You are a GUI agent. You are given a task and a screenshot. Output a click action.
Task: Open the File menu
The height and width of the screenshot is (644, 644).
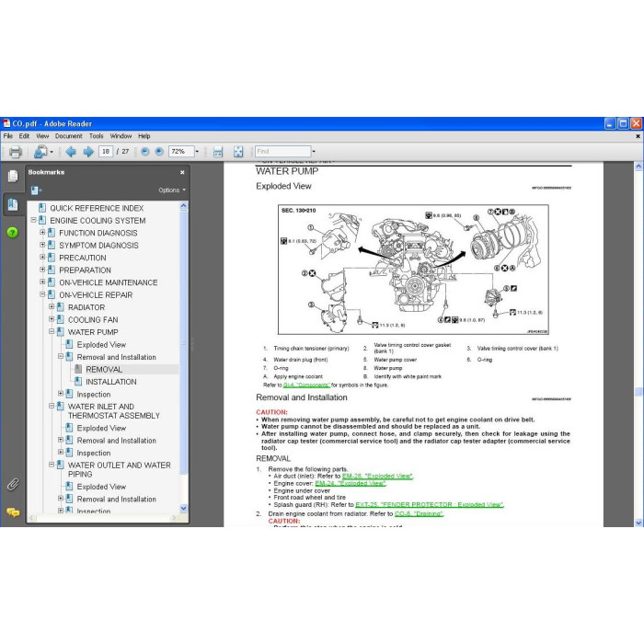(x=7, y=136)
